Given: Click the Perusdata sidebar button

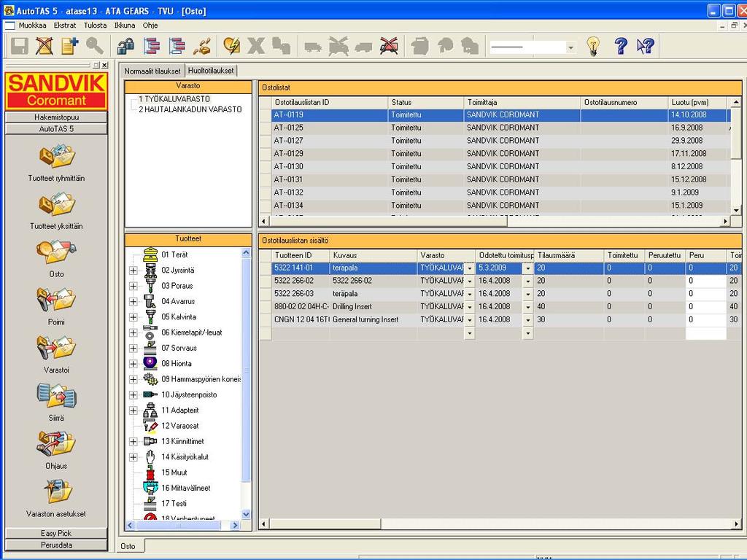Looking at the screenshot, I should [x=56, y=545].
